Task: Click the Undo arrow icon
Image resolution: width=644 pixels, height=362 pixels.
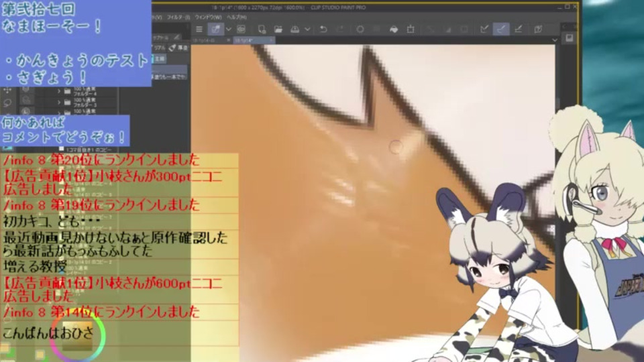Action: click(323, 29)
